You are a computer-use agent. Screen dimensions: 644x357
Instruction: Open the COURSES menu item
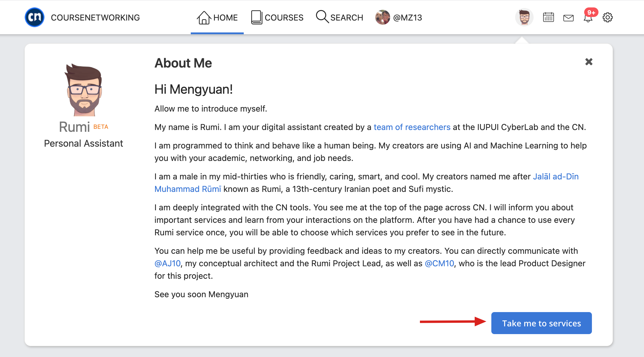pyautogui.click(x=277, y=18)
